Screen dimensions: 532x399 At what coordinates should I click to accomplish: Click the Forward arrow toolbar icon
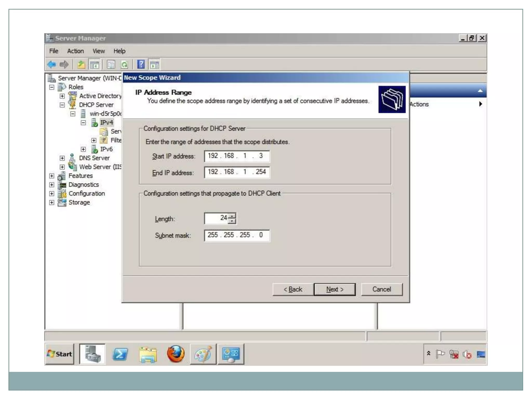[x=64, y=64]
